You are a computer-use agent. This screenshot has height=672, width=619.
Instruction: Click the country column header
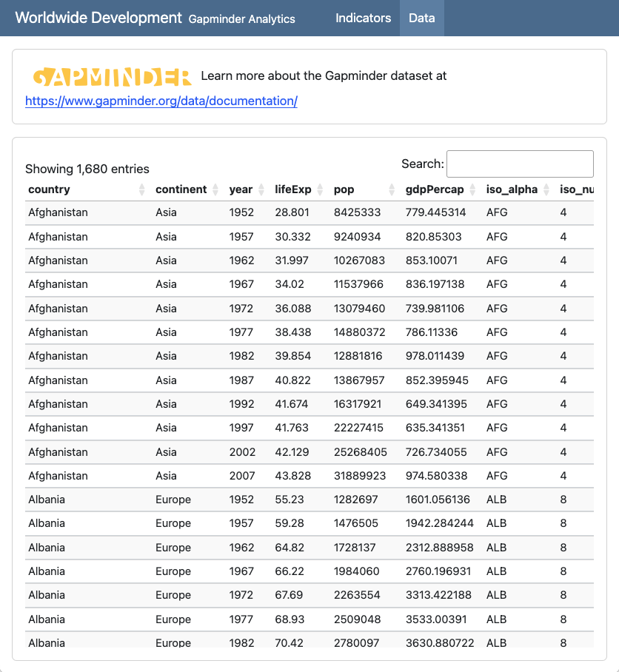pos(50,189)
